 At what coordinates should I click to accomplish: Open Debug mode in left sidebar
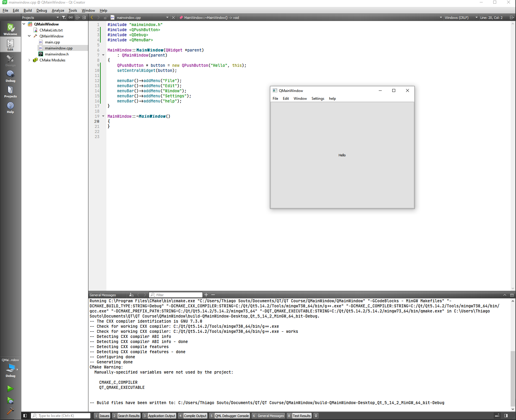click(x=10, y=76)
